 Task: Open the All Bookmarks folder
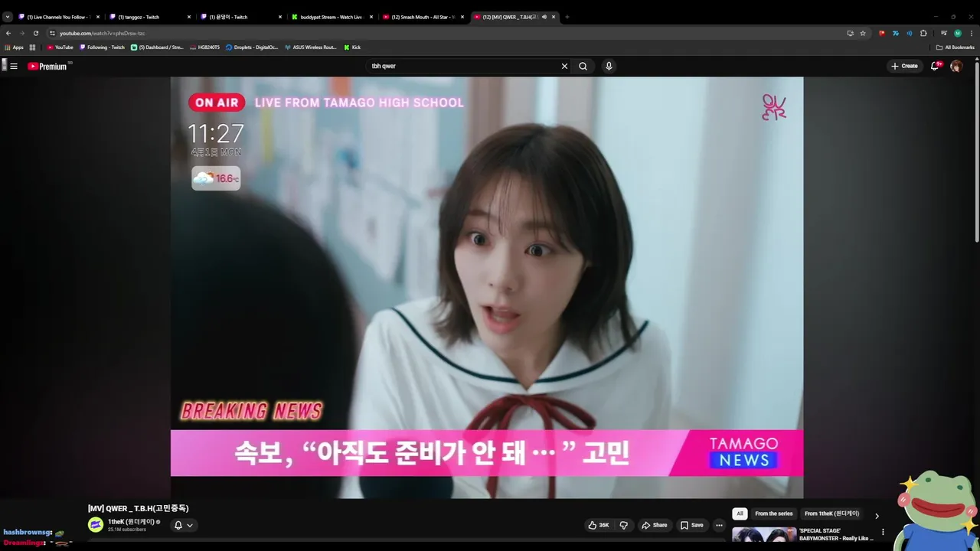[955, 47]
